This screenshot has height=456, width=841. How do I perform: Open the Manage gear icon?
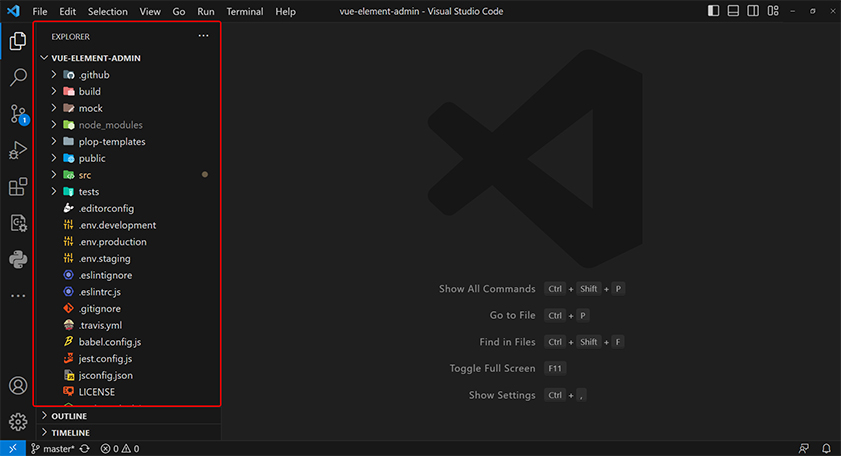(x=18, y=422)
